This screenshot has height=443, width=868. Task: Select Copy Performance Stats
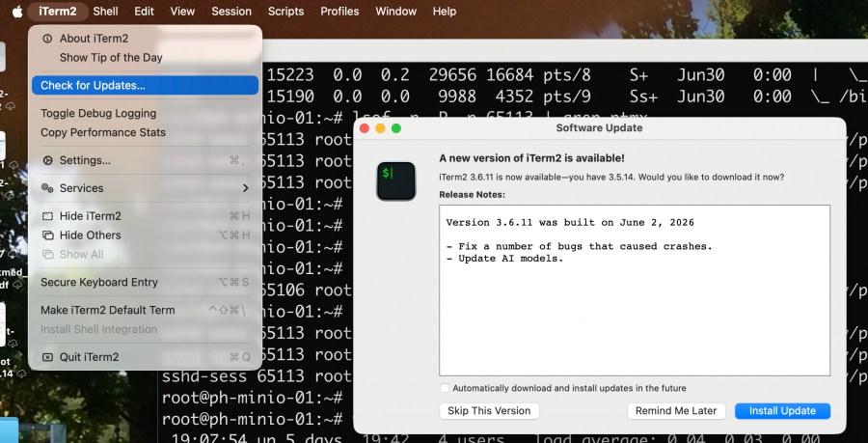click(x=145, y=132)
